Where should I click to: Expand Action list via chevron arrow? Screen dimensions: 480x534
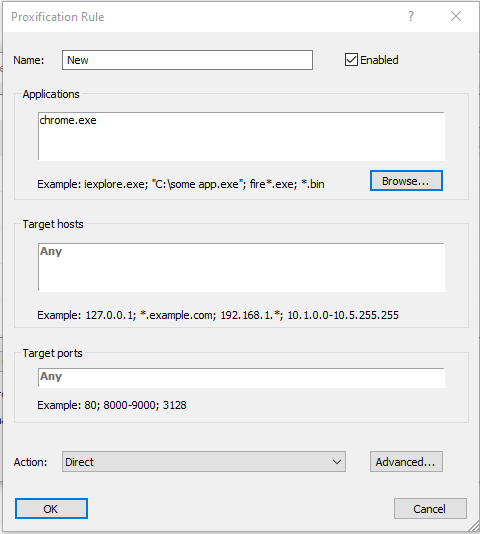[x=337, y=462]
